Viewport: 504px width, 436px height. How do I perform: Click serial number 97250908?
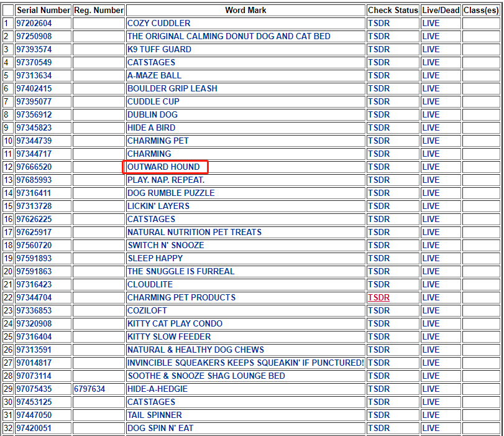click(x=34, y=36)
